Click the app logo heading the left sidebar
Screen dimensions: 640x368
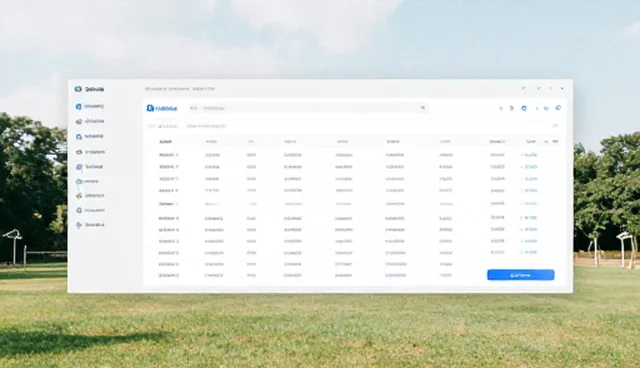[89, 89]
